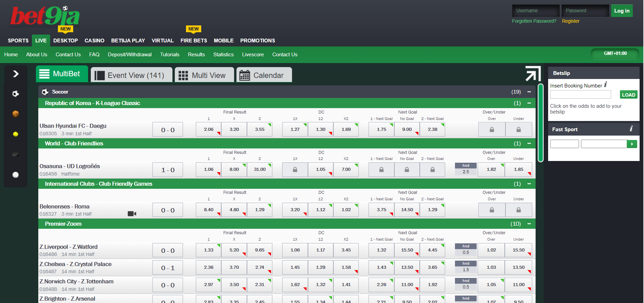The width and height of the screenshot is (644, 303).
Task: Select odds 8.40 for Belenenses win
Action: [209, 210]
